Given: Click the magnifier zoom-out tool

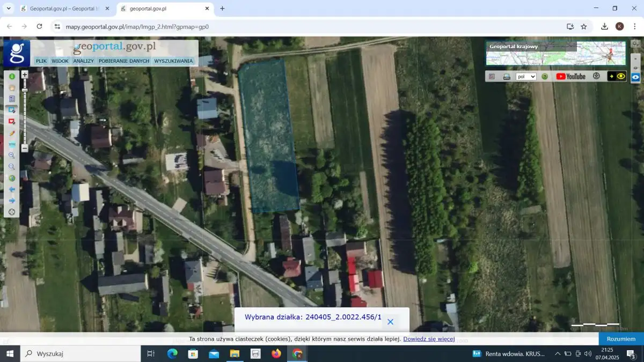Looking at the screenshot, I should point(12,167).
